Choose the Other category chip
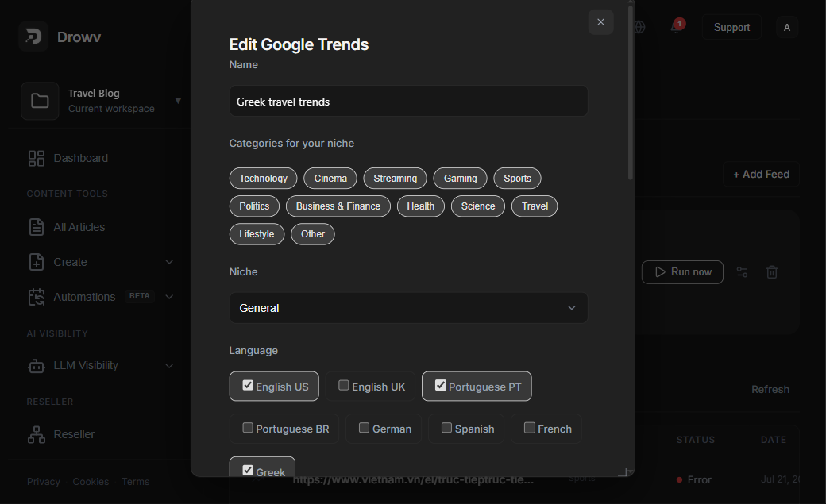Screen dimensions: 826x504 click(x=313, y=234)
